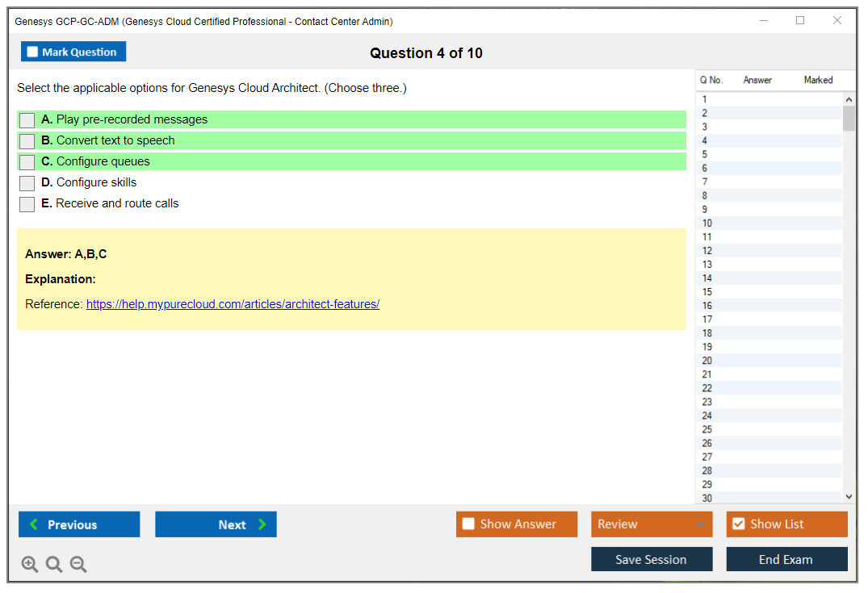Go to the Previous question

[x=79, y=524]
